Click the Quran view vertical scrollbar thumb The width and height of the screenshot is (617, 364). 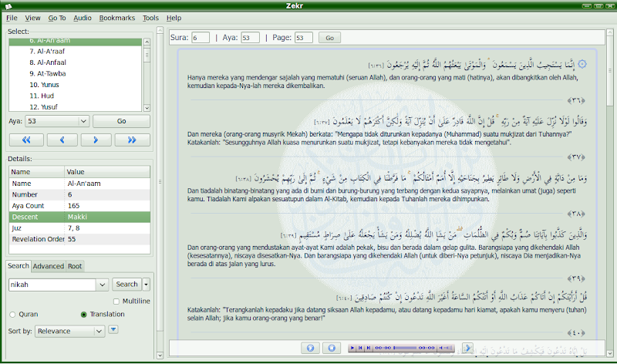pos(610,71)
